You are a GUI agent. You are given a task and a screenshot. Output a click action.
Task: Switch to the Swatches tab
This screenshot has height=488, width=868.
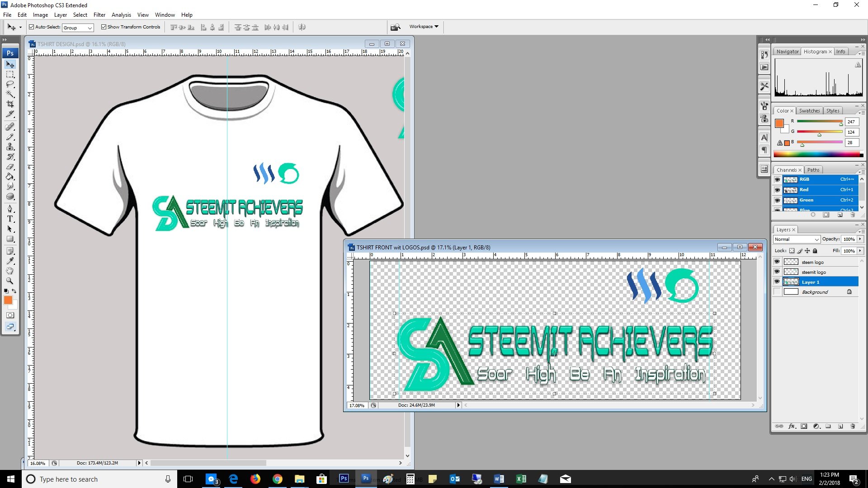809,111
